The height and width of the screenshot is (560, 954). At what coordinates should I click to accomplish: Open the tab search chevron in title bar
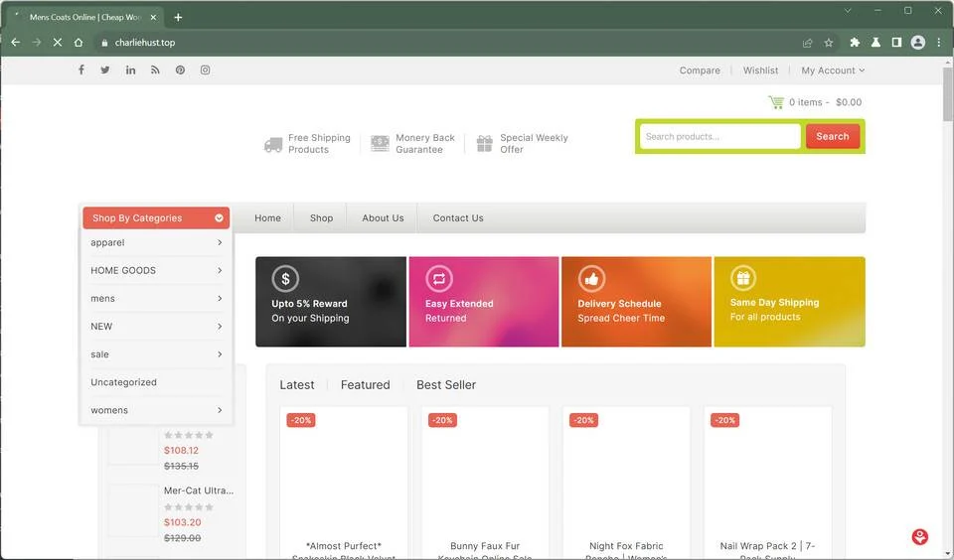(848, 10)
